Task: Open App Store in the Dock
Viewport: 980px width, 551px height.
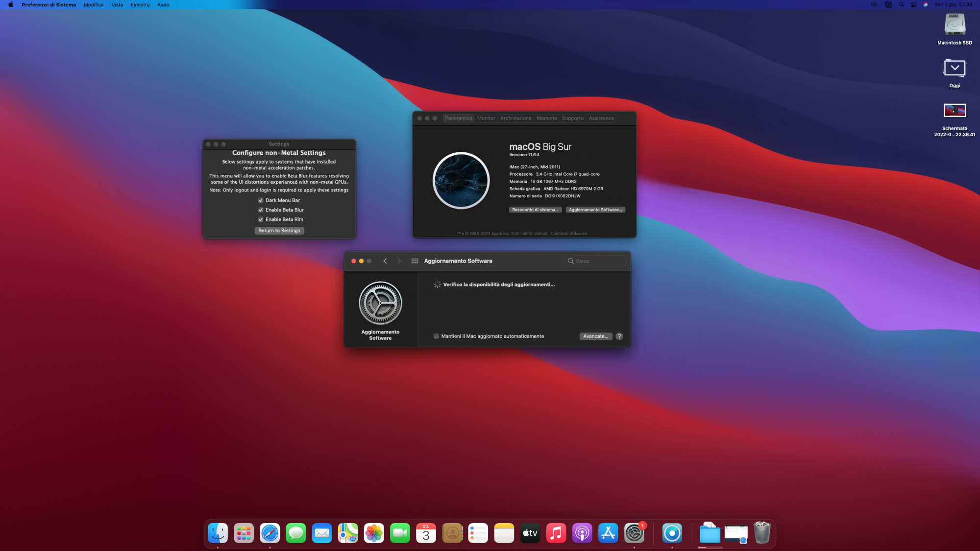Action: (x=608, y=533)
